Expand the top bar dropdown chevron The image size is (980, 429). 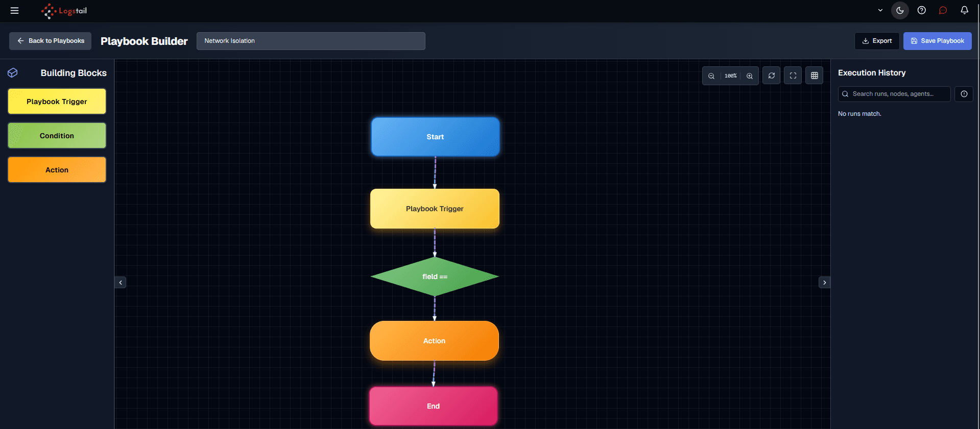tap(880, 10)
